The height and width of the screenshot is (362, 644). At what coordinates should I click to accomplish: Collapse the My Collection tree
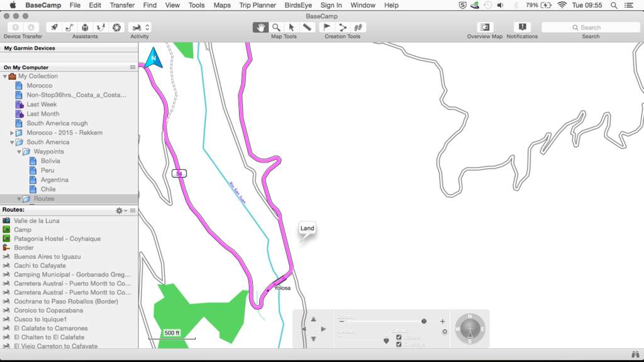[5, 76]
